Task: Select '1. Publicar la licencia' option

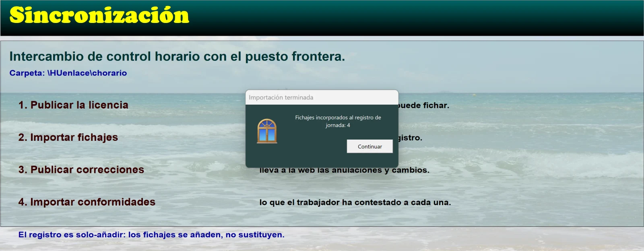Action: pyautogui.click(x=73, y=105)
